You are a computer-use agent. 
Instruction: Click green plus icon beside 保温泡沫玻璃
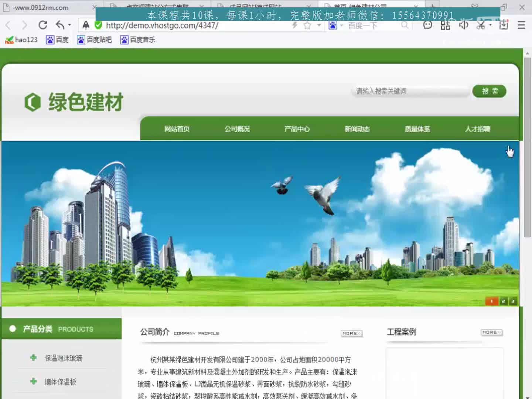pos(33,357)
